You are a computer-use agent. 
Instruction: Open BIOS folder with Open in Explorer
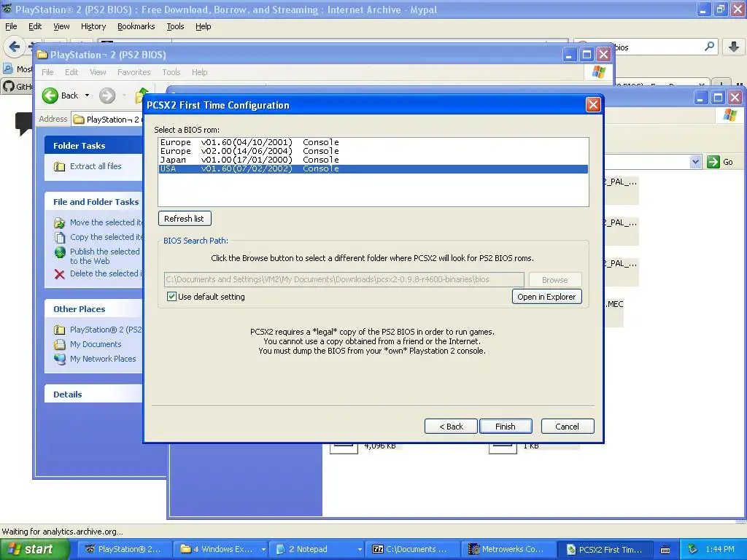pos(546,297)
